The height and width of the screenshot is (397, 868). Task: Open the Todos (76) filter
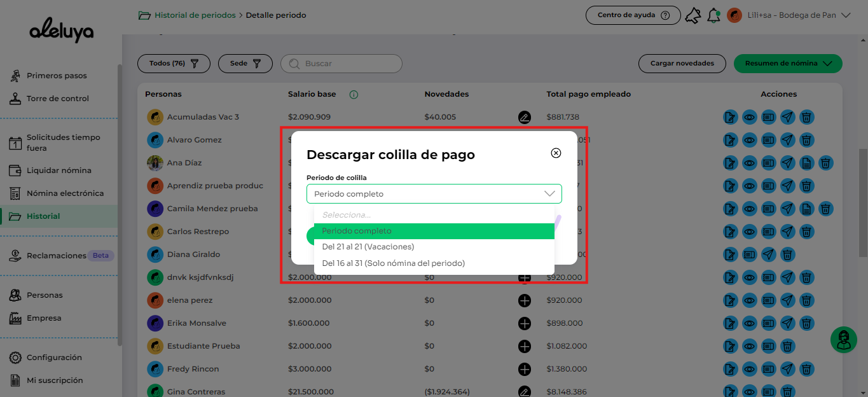tap(174, 64)
